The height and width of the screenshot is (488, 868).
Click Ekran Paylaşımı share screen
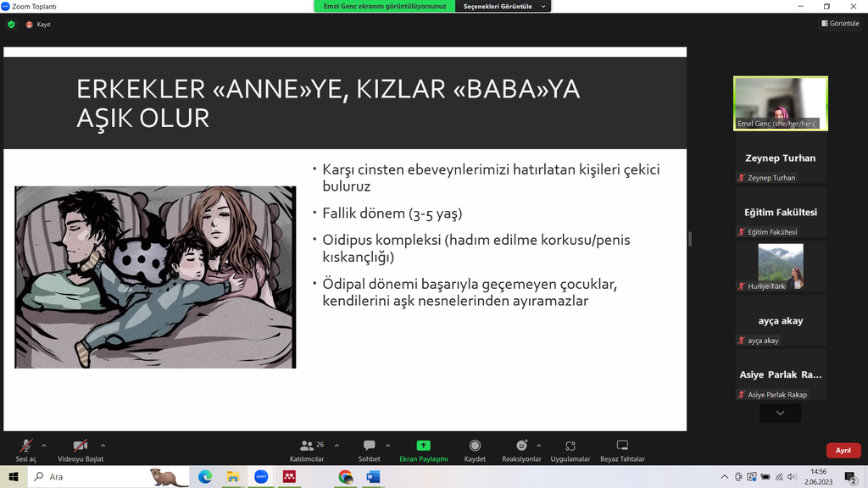click(x=424, y=451)
